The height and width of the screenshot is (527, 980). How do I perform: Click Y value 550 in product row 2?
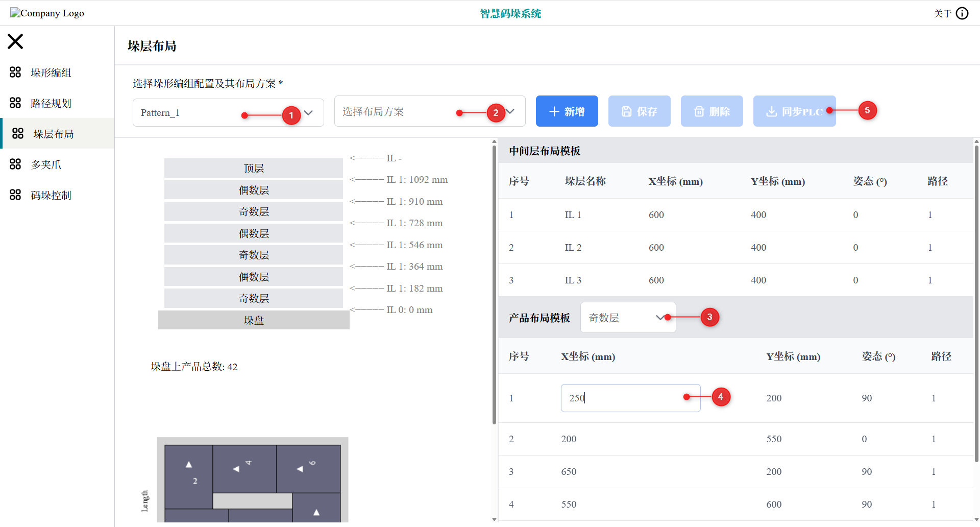(774, 439)
